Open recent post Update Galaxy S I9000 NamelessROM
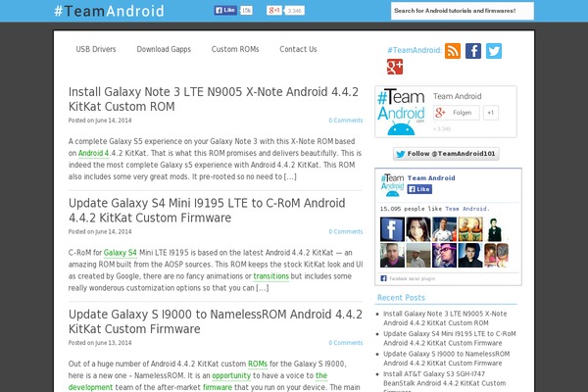Image resolution: width=588 pixels, height=392 pixels. pos(446,359)
